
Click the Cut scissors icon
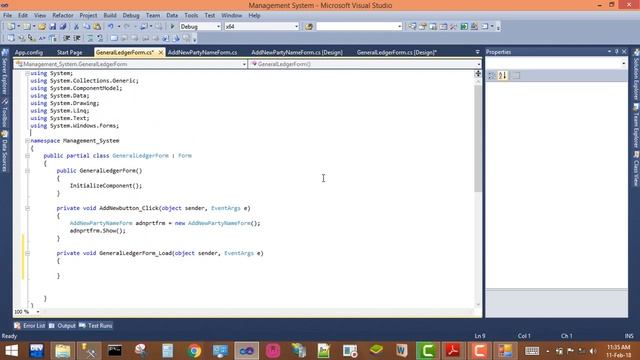coord(76,27)
